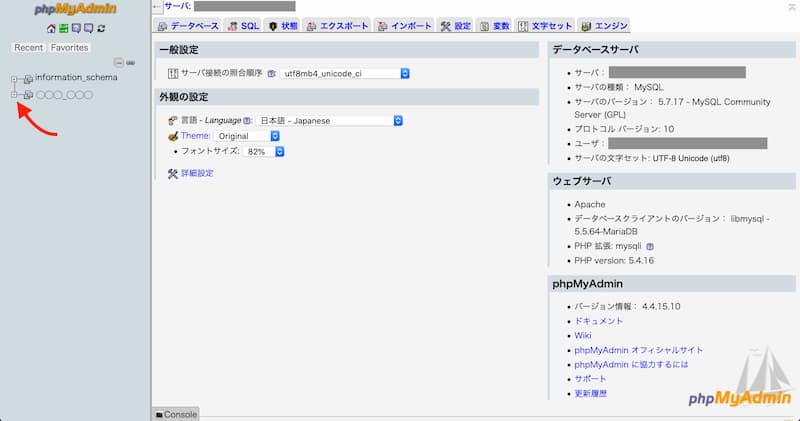Viewport: 800px width, 421px height.
Task: Open phpMyAdmin home via house icon
Action: [51, 29]
